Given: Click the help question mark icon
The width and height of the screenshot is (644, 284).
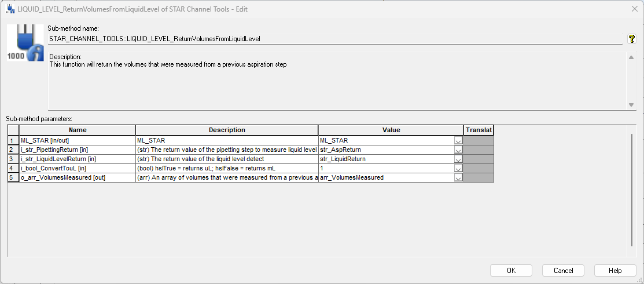Looking at the screenshot, I should click(632, 39).
